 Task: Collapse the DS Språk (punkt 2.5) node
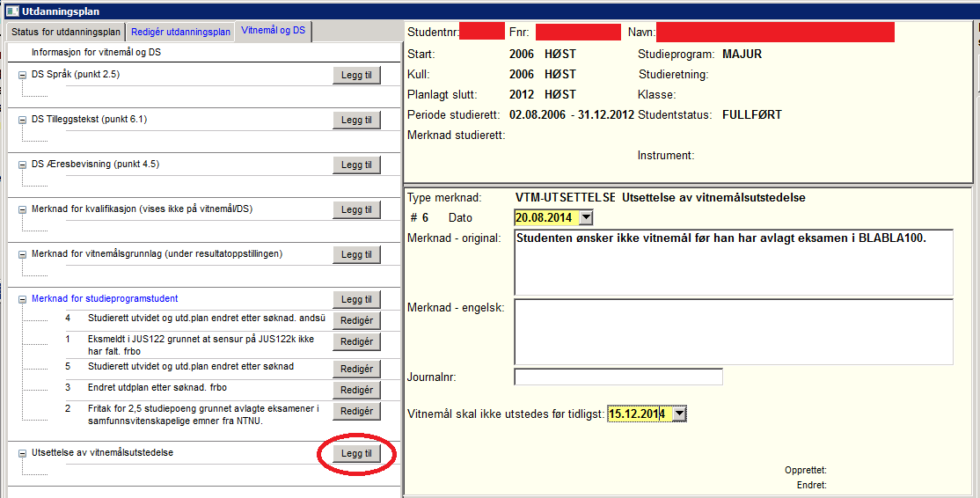[x=22, y=75]
